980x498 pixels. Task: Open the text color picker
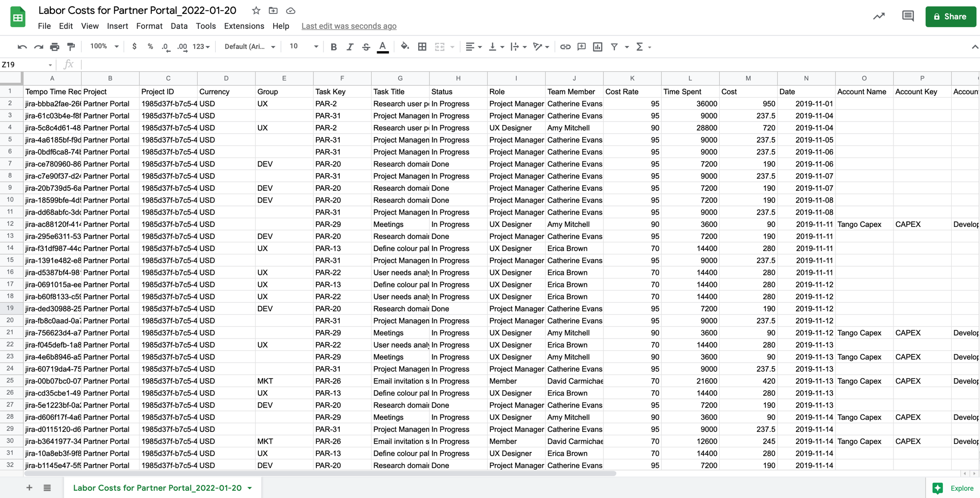[x=382, y=46]
